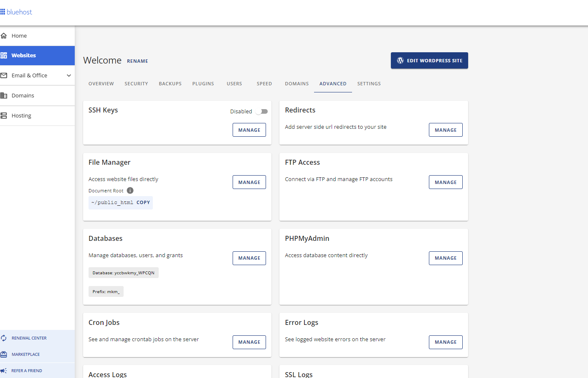Click 'Manage databases, users, and grants' text
The height and width of the screenshot is (378, 588).
(136, 255)
